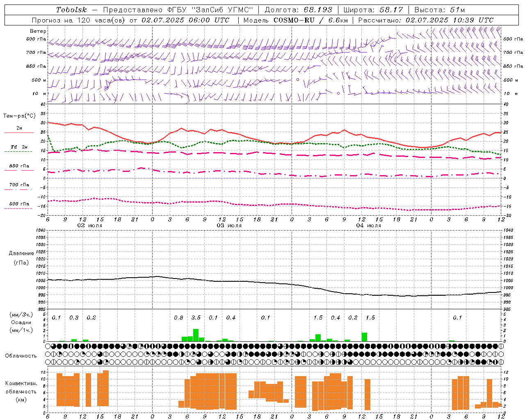Screen dimensions: 525x420
Task: Click the date label 02 июля
Action: point(90,226)
